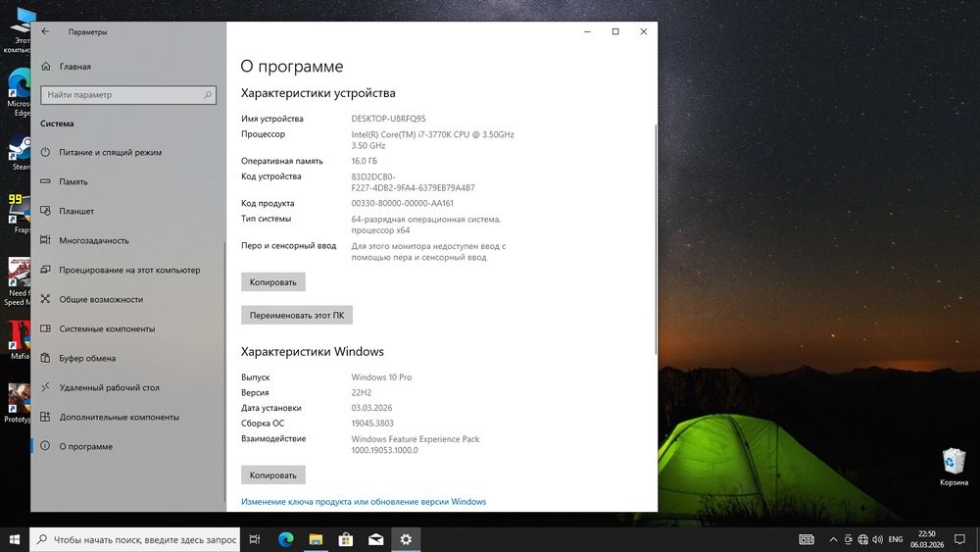Select device name DESKTOP-U8RFQ95 text
The width and height of the screenshot is (980, 552).
[x=388, y=119]
